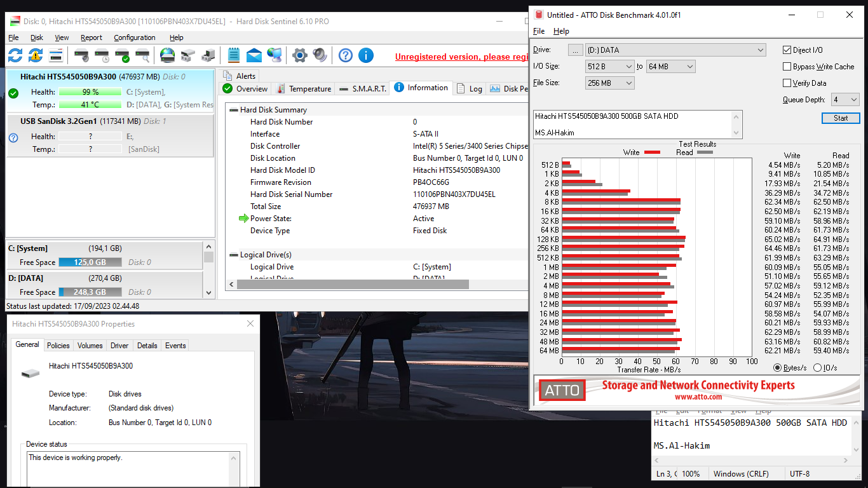The height and width of the screenshot is (488, 868).
Task: Click the green arrow icon next to Power State
Action: click(x=244, y=219)
